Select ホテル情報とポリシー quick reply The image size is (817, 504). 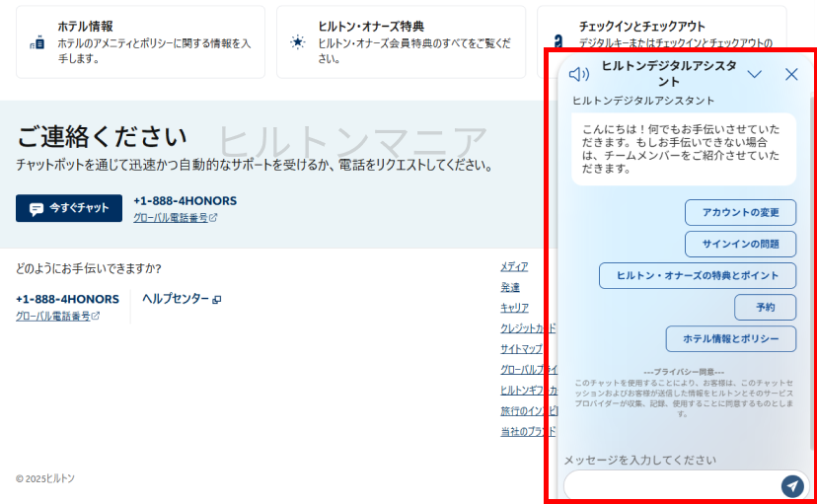coord(730,339)
